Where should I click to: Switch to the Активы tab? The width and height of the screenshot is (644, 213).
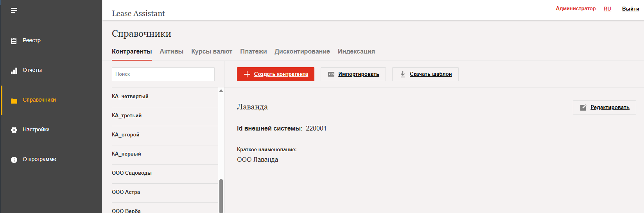click(x=171, y=52)
